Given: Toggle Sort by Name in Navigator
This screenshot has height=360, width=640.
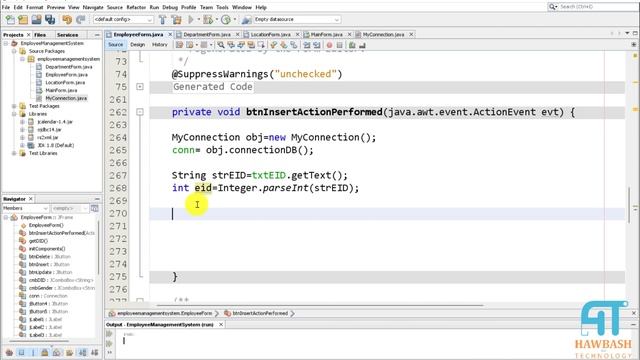Looking at the screenshot, I should point(83,353).
